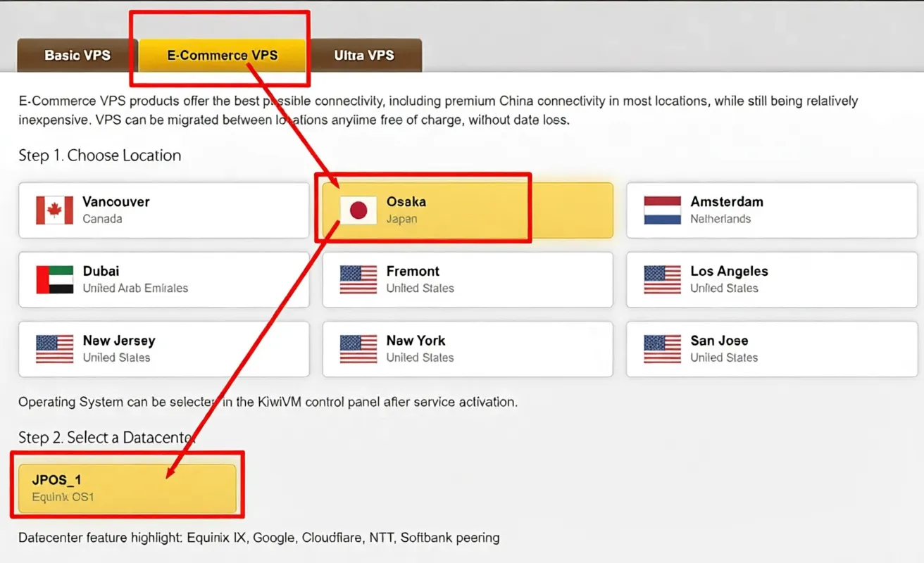The height and width of the screenshot is (563, 924).
Task: Click the United Arab Emirates flag icon
Action: (x=55, y=279)
